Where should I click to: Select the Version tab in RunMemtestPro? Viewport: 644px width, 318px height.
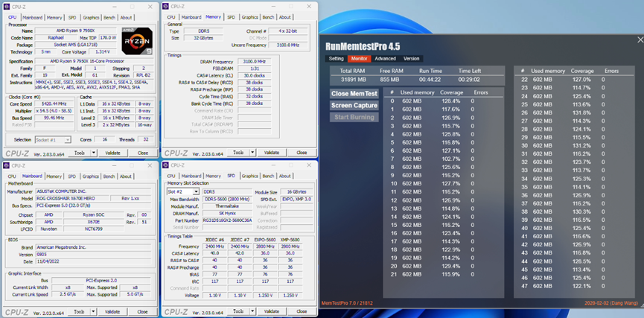click(x=411, y=59)
